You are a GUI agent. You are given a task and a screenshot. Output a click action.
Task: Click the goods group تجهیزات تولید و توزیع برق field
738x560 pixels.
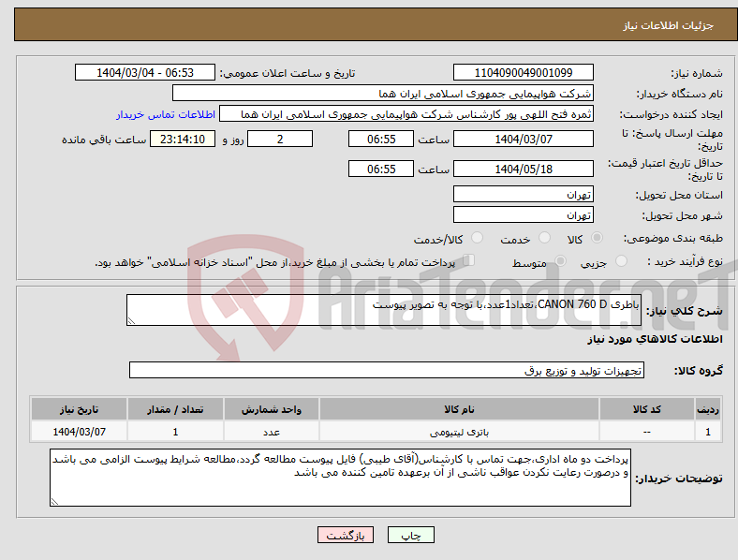(387, 370)
